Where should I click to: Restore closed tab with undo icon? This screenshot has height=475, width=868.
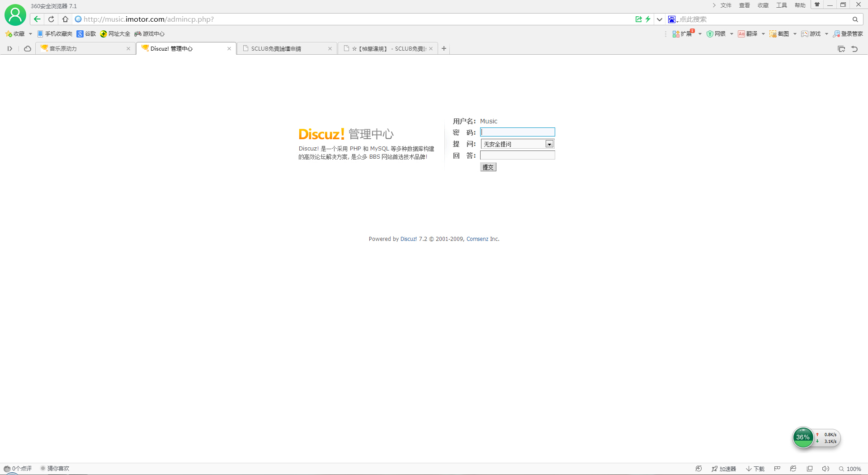click(854, 49)
